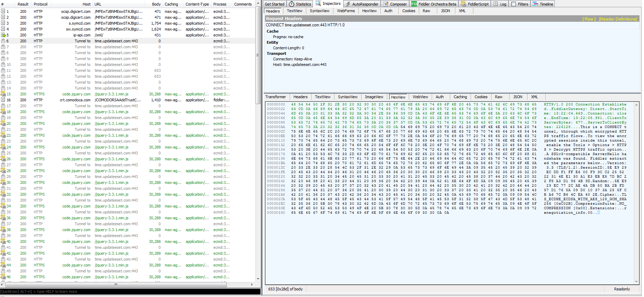Click the lock icon of session 6
The image size is (644, 297).
point(3,41)
